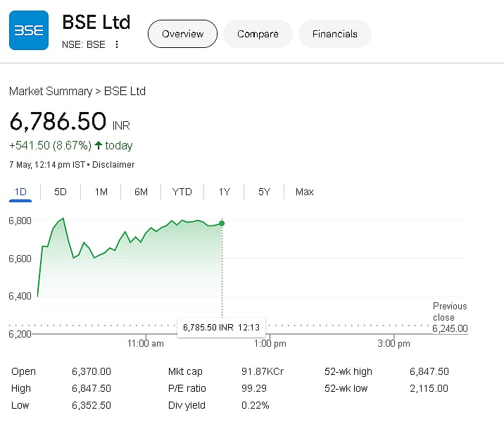
Task: Click the BSE logo icon
Action: click(x=29, y=30)
